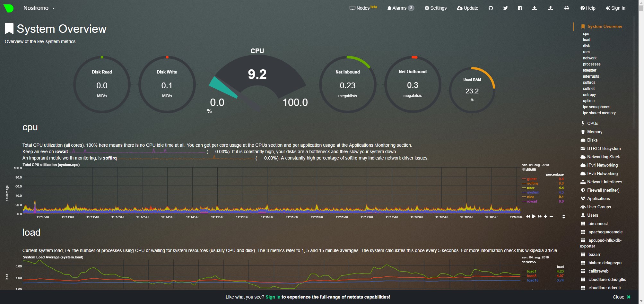Screen dimensions: 644x304
Task: Click the export snapshot upload icon
Action: click(x=550, y=8)
